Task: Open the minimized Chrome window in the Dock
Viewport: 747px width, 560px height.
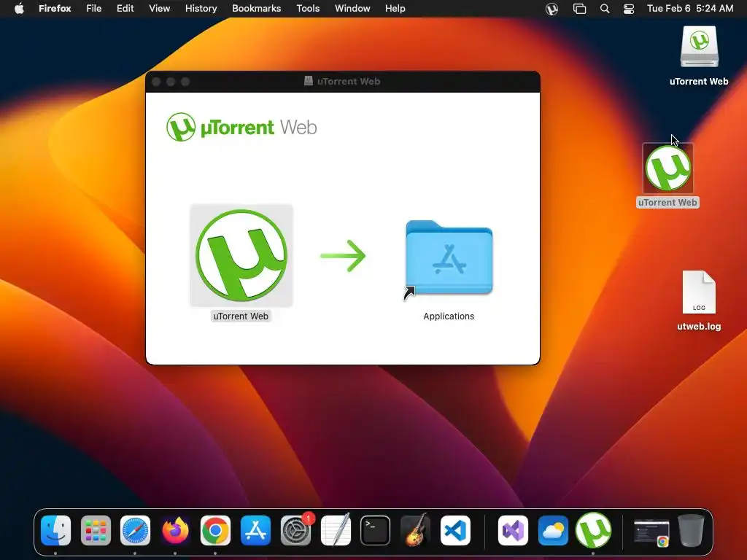Action: (651, 532)
